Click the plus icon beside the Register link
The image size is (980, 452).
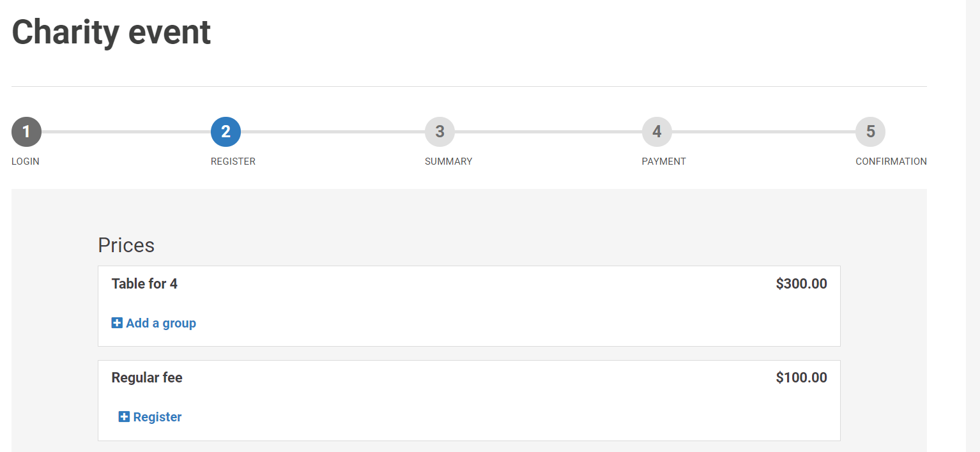point(124,417)
